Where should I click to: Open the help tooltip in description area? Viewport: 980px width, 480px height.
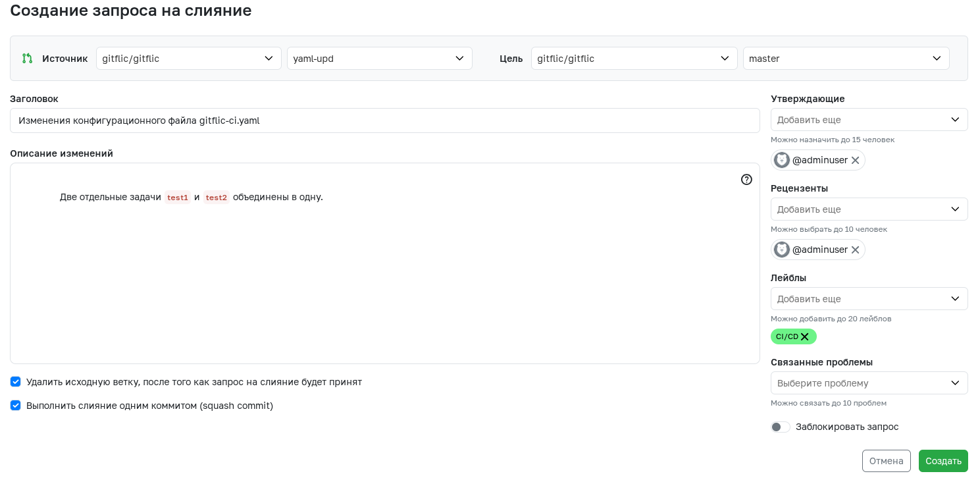click(x=746, y=179)
